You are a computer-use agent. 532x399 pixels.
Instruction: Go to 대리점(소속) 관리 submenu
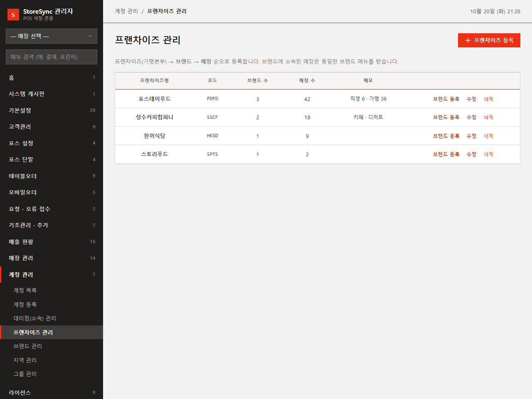(x=52, y=318)
